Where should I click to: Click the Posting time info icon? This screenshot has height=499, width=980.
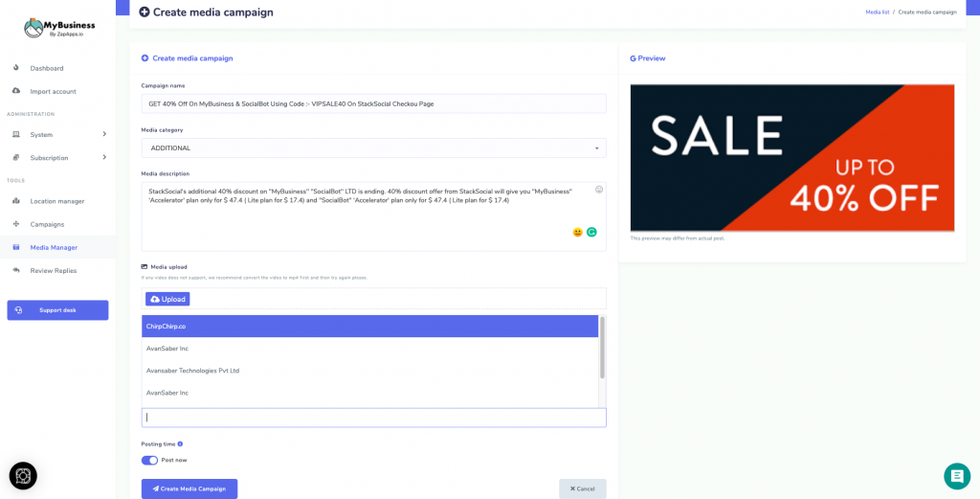pos(180,444)
